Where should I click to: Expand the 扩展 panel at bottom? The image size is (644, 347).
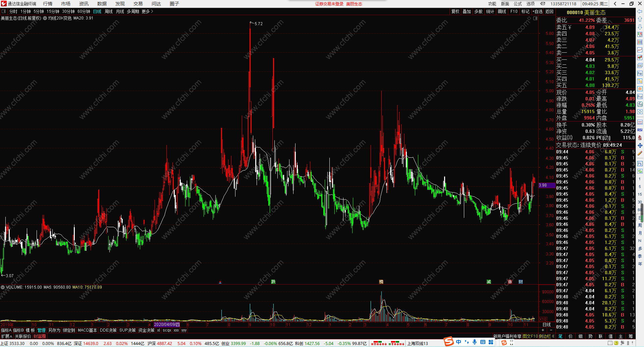6,336
